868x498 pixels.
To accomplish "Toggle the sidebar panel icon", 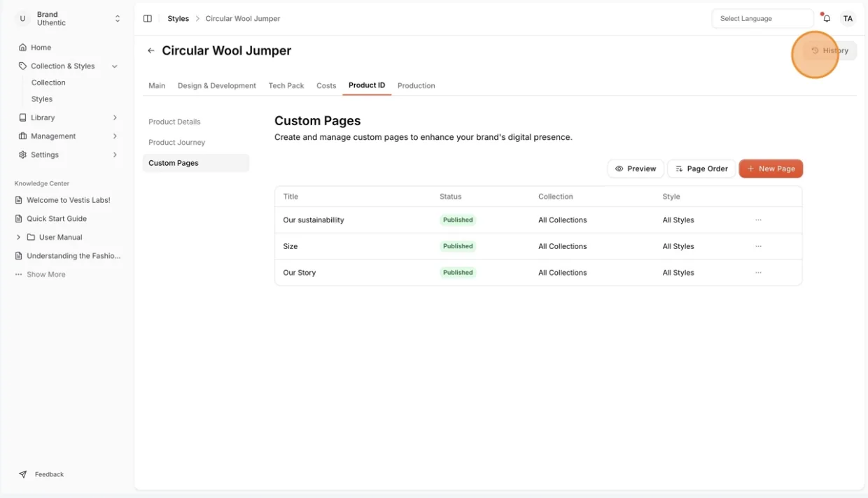I will point(148,19).
